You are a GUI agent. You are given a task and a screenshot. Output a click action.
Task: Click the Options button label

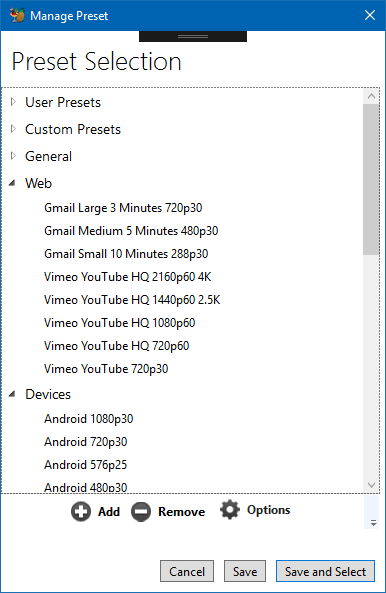(268, 510)
